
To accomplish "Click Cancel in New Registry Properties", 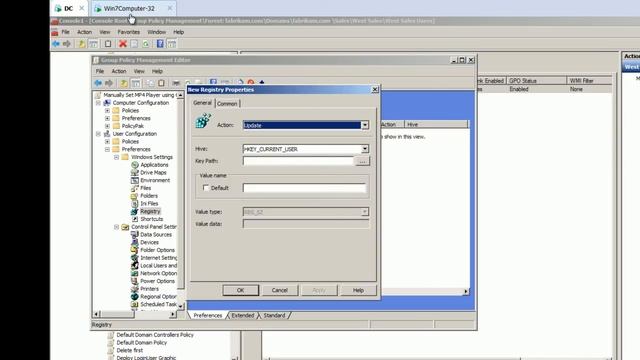I will click(x=280, y=290).
